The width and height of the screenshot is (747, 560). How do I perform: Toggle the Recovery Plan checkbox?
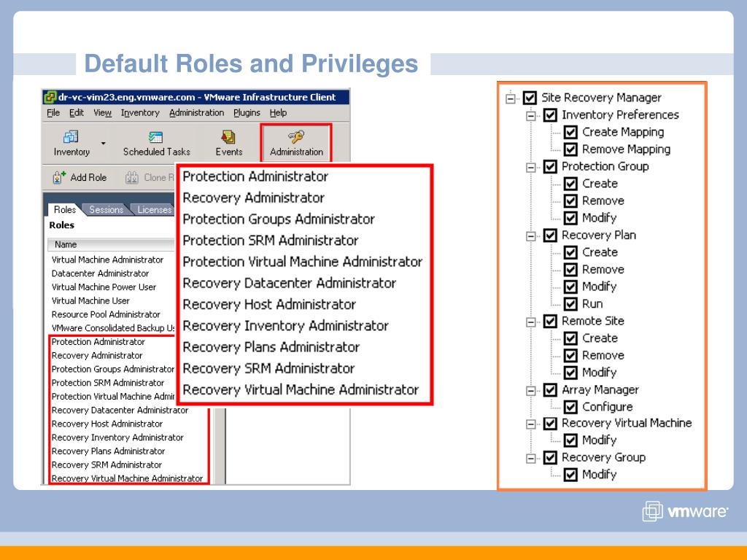point(550,236)
